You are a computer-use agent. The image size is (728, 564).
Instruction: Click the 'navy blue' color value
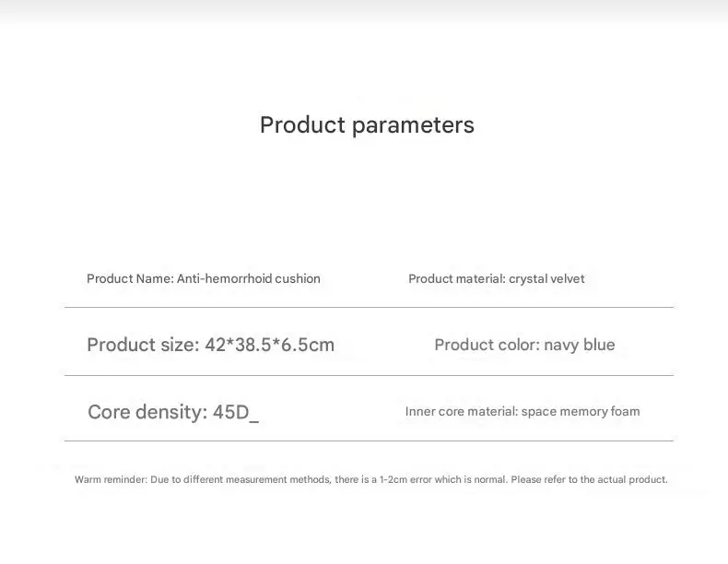580,345
